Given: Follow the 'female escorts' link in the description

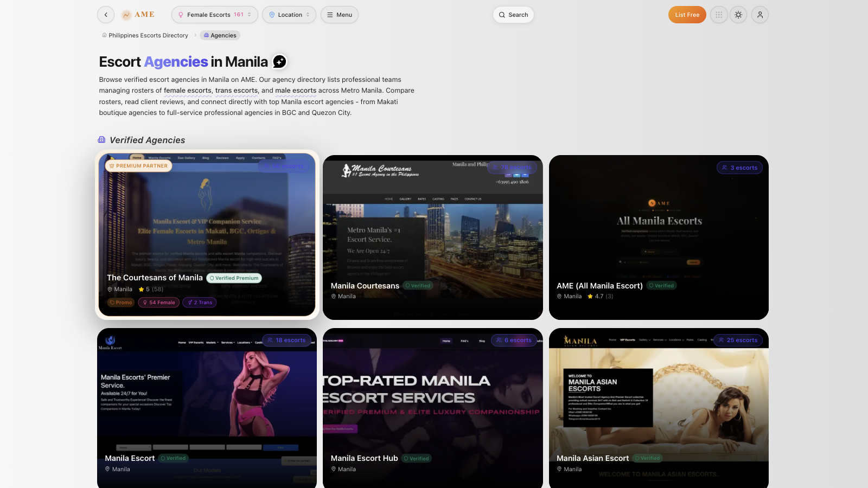Looking at the screenshot, I should pos(188,91).
